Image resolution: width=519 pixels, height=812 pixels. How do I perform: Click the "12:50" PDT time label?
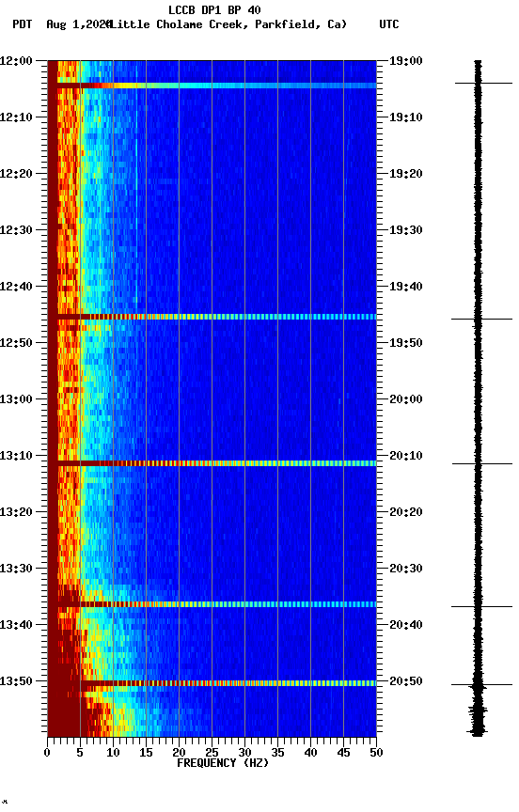coord(16,343)
